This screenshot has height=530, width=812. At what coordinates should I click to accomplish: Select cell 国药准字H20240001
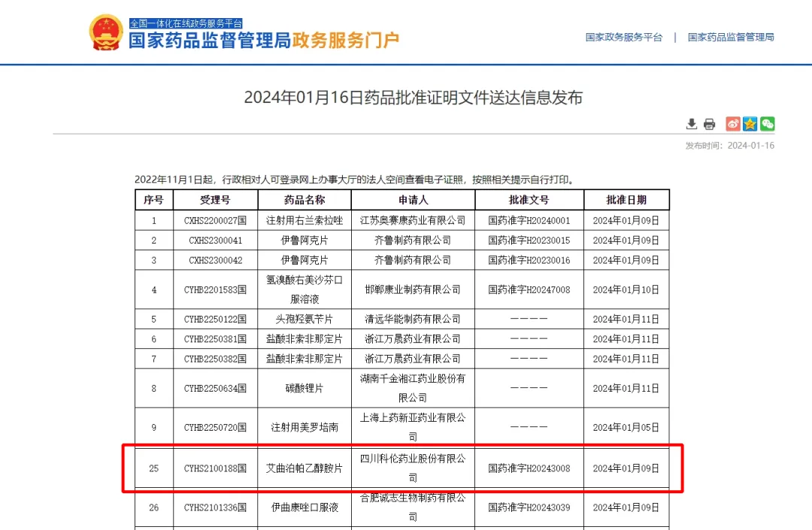529,220
